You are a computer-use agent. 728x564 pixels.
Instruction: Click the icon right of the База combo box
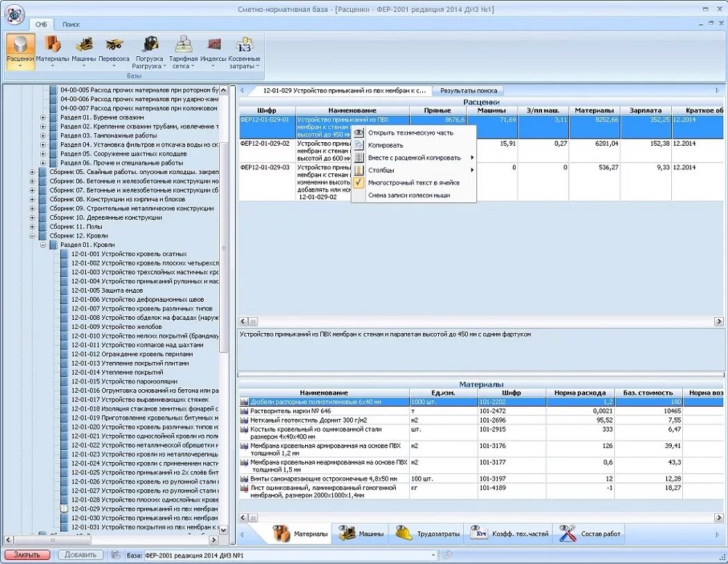point(447,555)
